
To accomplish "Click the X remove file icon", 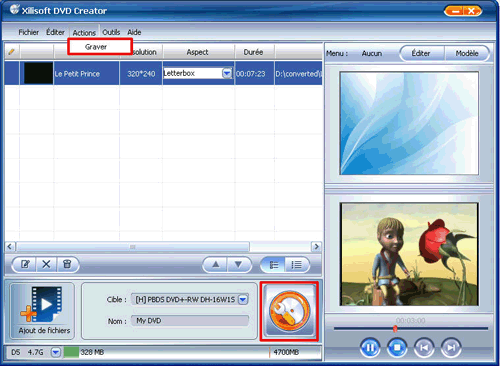I will (x=46, y=265).
